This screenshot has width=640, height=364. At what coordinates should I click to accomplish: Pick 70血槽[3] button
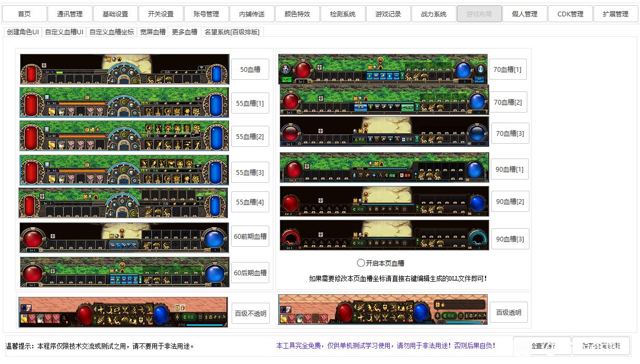click(x=510, y=133)
